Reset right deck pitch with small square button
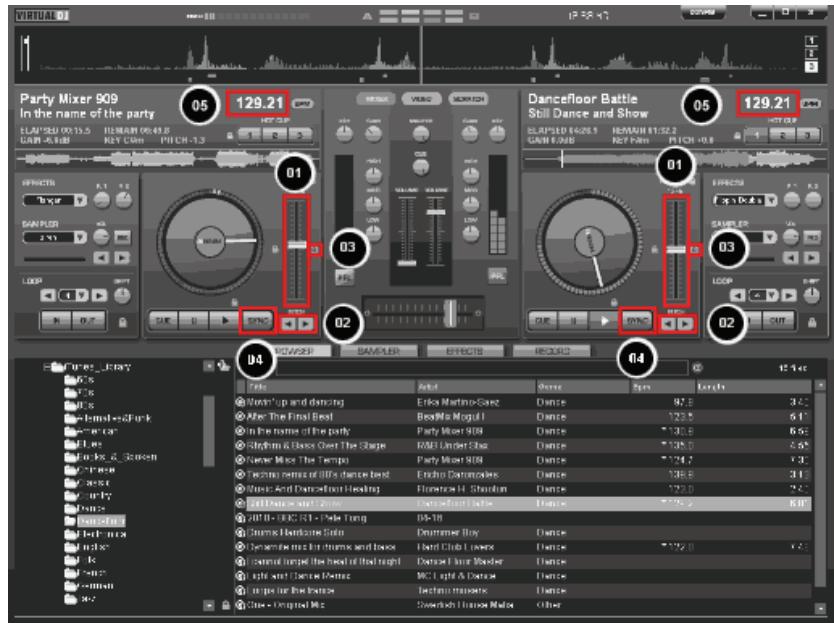834x623 pixels. [695, 249]
